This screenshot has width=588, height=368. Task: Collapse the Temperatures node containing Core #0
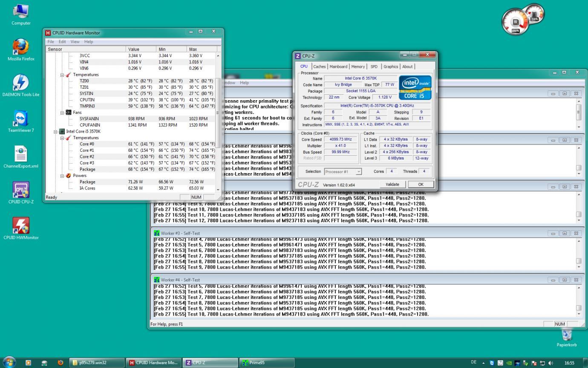pos(62,138)
